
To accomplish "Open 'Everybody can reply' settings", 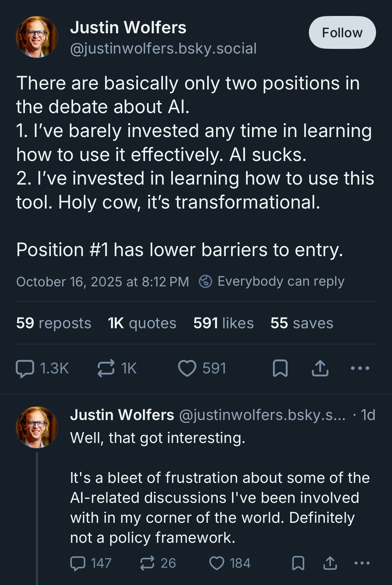I will (272, 281).
